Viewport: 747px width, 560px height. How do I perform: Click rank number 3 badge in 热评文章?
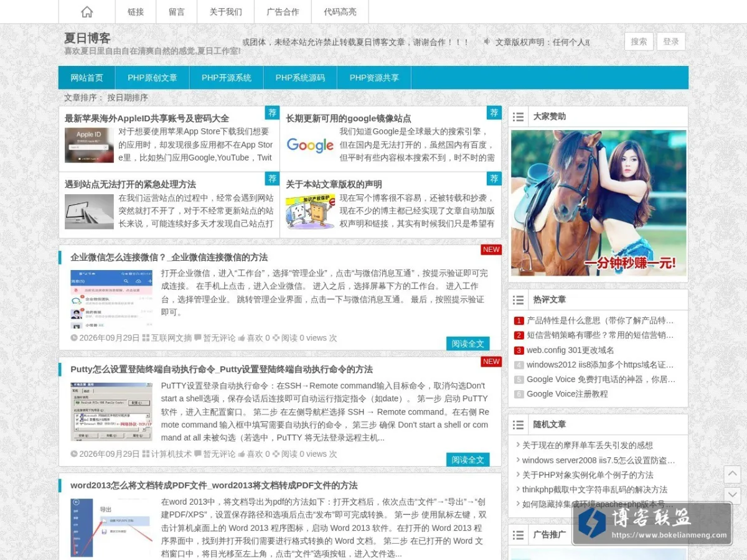pyautogui.click(x=519, y=350)
